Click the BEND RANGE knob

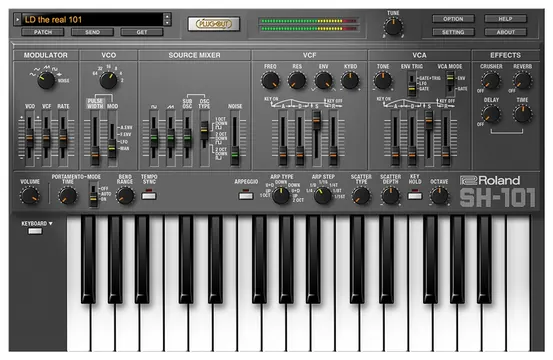click(125, 196)
